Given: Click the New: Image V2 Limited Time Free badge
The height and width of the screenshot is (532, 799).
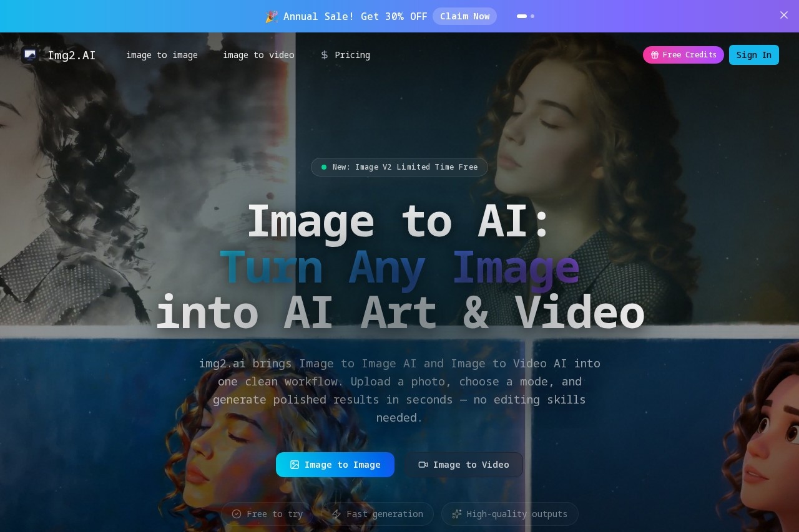Looking at the screenshot, I should tap(399, 167).
